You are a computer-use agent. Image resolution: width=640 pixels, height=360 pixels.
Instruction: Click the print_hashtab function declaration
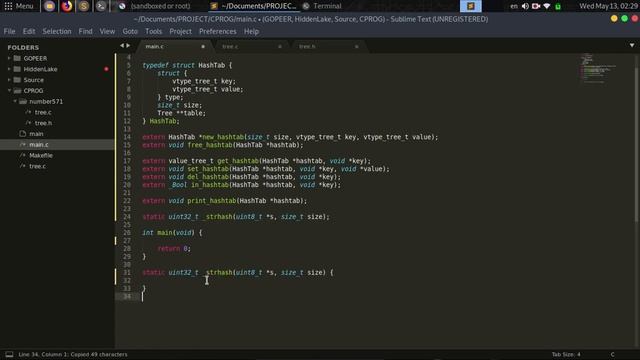(224, 201)
